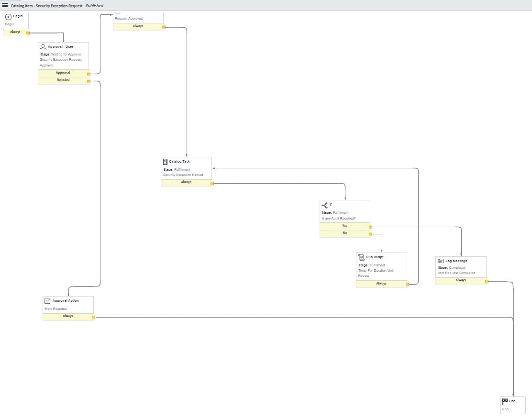The width and height of the screenshot is (532, 418).
Task: Open the workflow hamburger menu
Action: click(x=4, y=5)
